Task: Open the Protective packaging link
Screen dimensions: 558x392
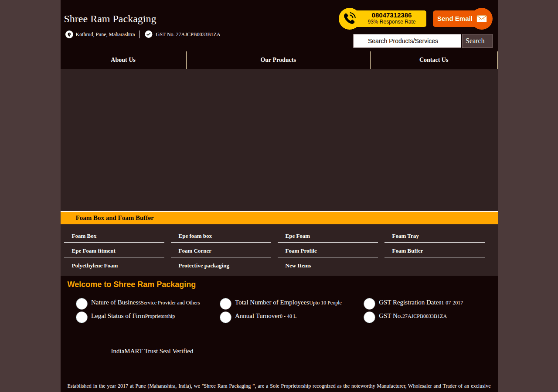Action: click(204, 266)
